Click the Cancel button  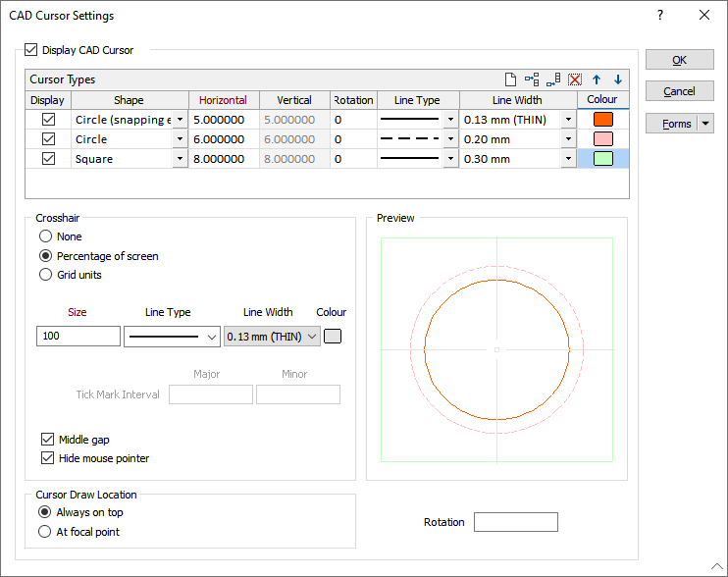(679, 91)
